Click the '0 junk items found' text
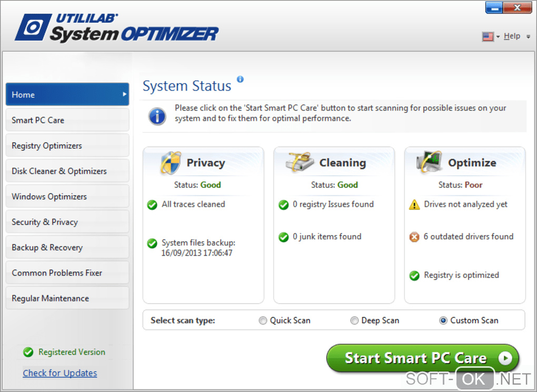The width and height of the screenshot is (537, 392). [x=327, y=237]
